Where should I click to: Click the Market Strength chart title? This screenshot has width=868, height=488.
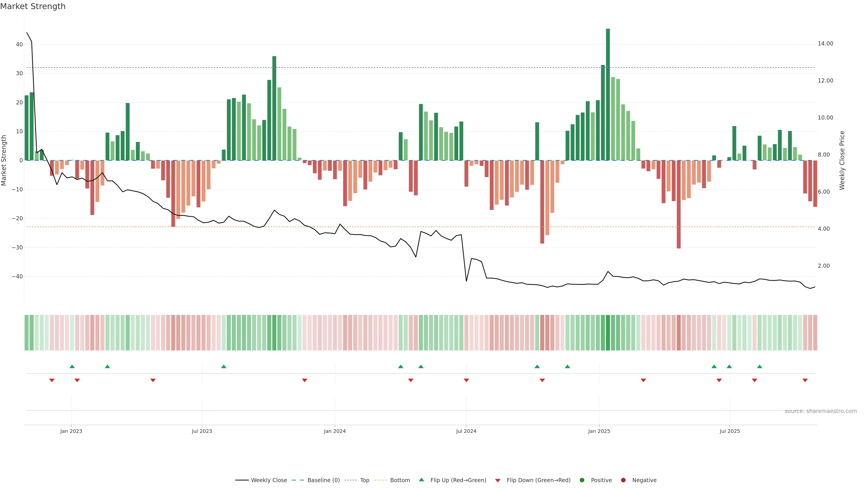(x=33, y=6)
